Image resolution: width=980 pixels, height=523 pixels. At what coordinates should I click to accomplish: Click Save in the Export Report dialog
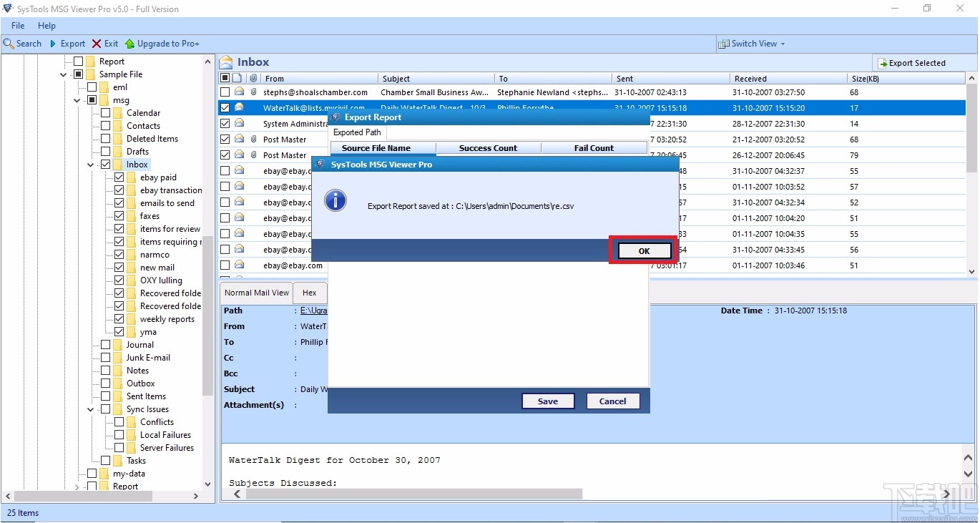pos(548,401)
